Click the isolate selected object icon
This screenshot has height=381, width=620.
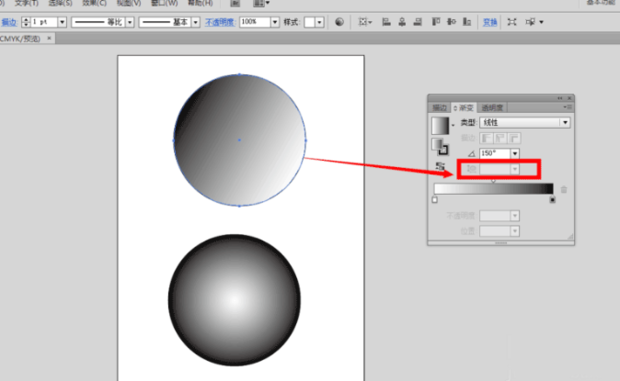(x=512, y=22)
